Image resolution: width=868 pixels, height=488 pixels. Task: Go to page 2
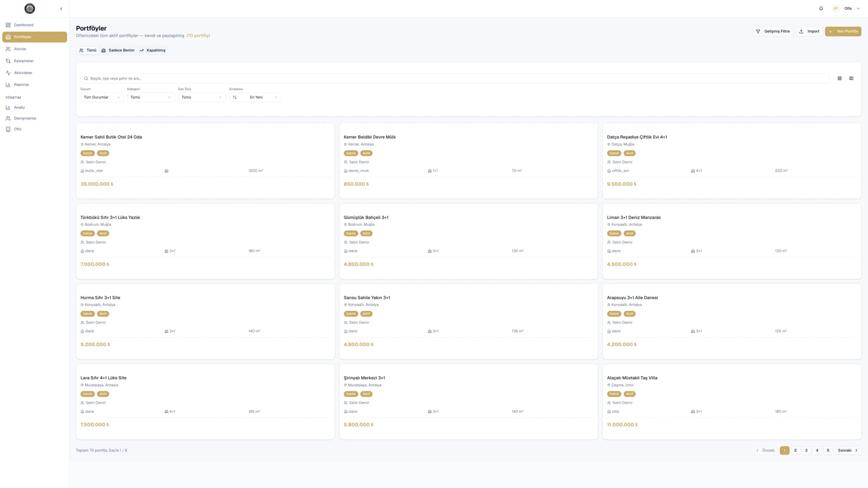pos(796,450)
